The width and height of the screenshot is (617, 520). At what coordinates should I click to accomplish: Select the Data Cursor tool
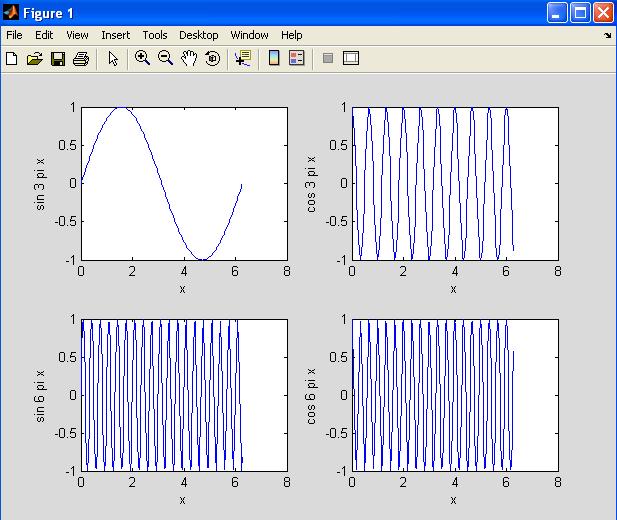[x=243, y=58]
